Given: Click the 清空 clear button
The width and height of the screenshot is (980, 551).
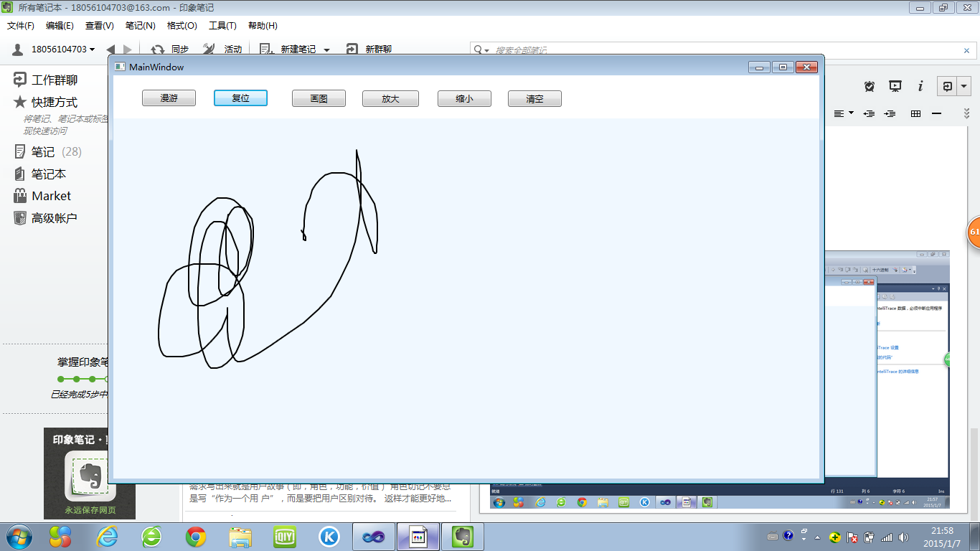Looking at the screenshot, I should [534, 98].
